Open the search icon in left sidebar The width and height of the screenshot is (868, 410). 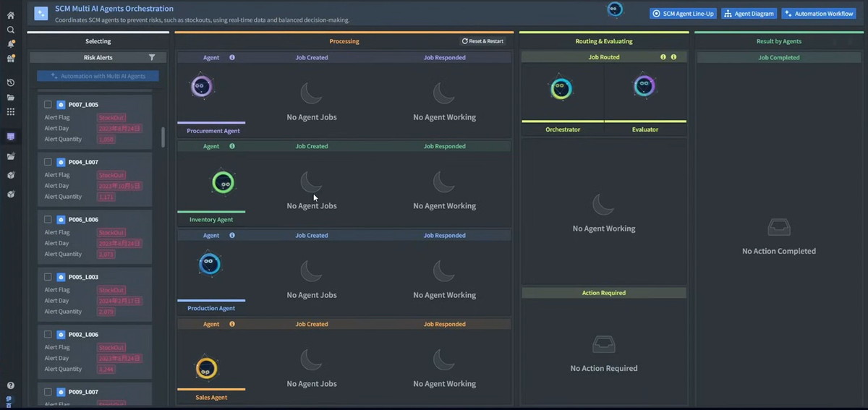(x=10, y=30)
